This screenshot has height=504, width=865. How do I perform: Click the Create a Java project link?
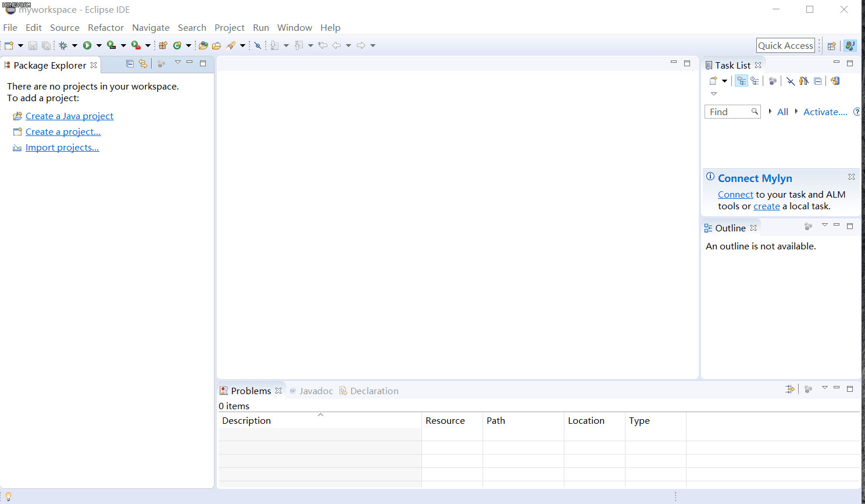[70, 116]
